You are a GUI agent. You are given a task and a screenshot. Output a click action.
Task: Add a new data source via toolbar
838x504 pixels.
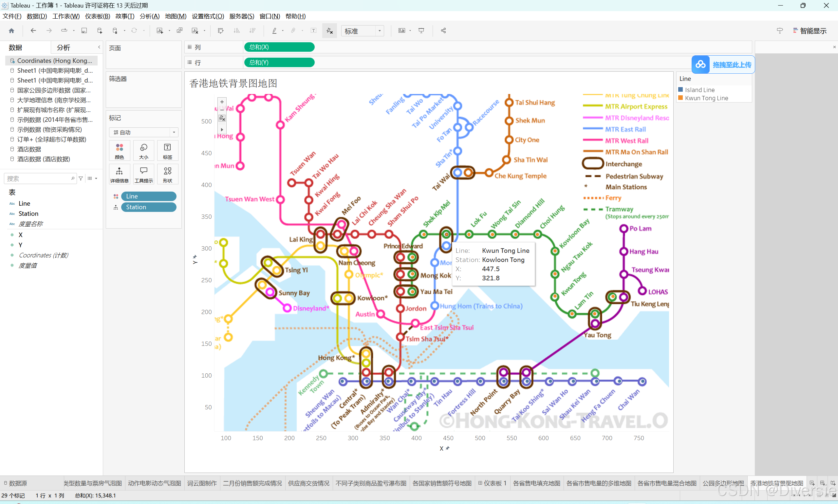(x=100, y=30)
